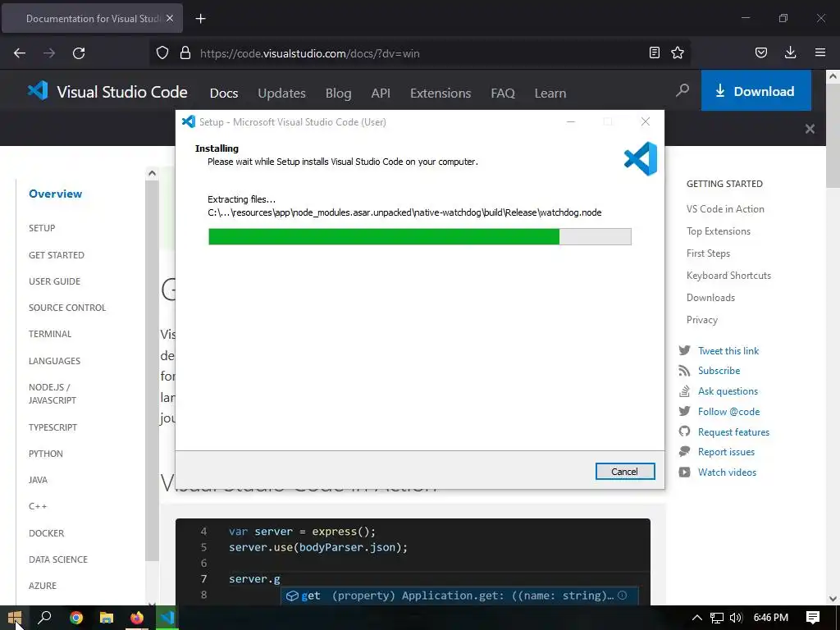This screenshot has height=630, width=840.
Task: Go to the Blog section
Action: coord(339,93)
